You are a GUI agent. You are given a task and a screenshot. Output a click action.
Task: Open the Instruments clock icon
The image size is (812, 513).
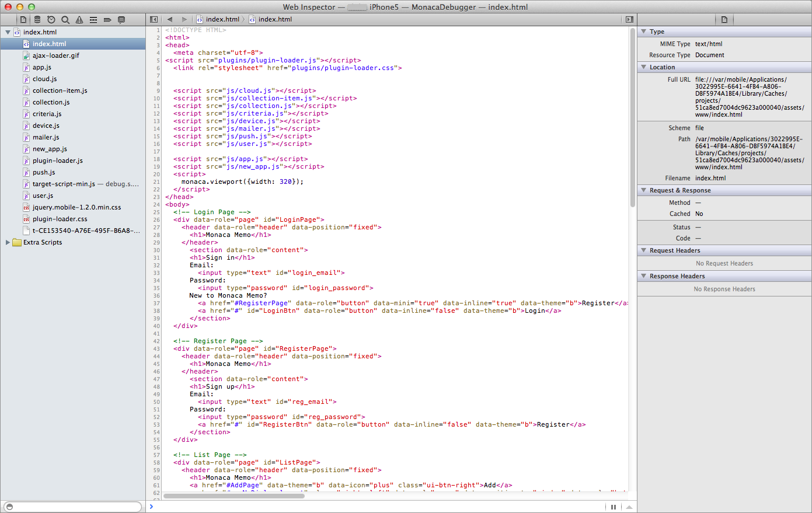tap(51, 19)
